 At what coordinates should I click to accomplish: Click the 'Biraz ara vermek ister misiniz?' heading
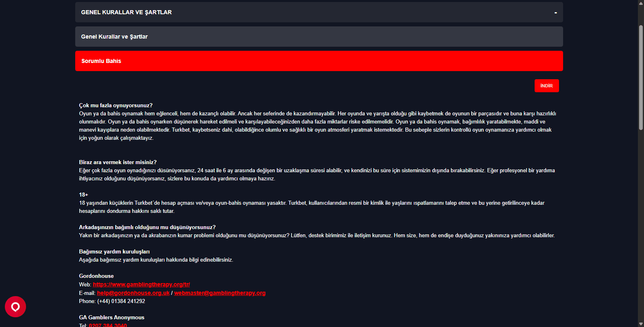(x=118, y=162)
